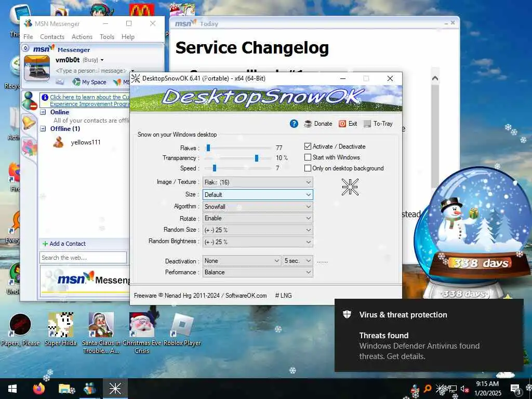Click the network tray icon

point(453,389)
